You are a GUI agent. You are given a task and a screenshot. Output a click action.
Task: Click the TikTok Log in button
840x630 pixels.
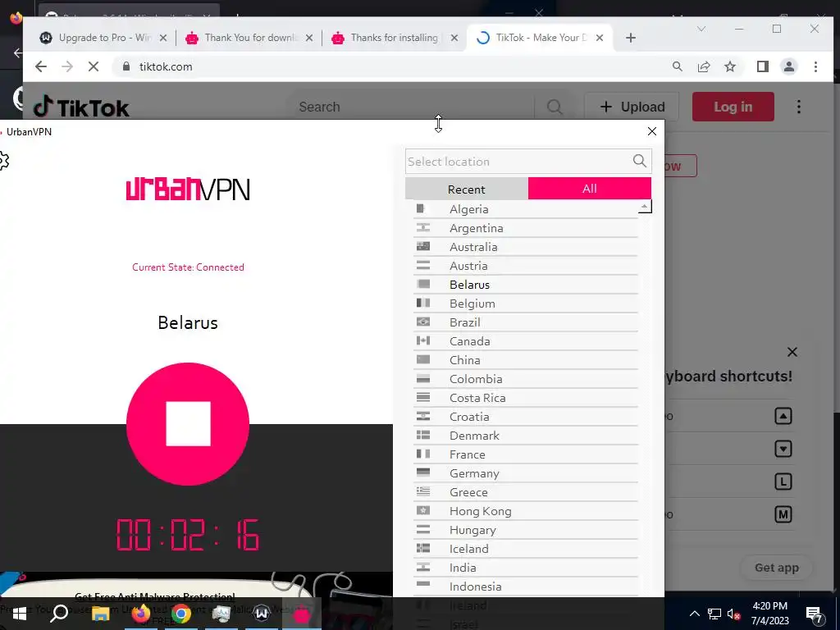pyautogui.click(x=733, y=107)
